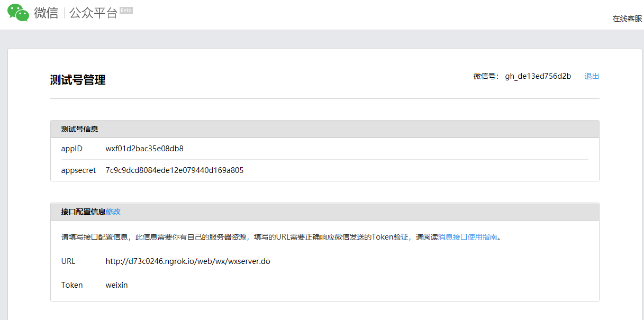Open the 消息接口使用指南 guide link
This screenshot has width=644, height=320.
click(468, 237)
